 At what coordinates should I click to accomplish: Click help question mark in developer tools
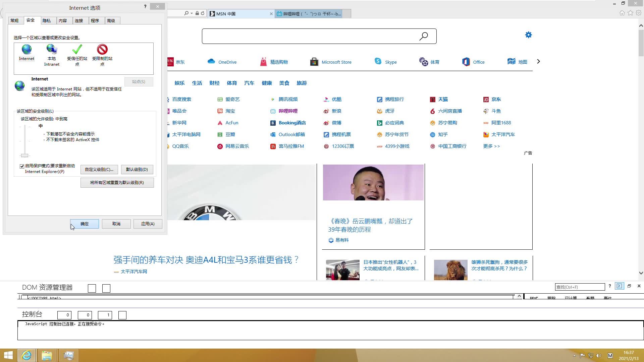[x=610, y=286]
